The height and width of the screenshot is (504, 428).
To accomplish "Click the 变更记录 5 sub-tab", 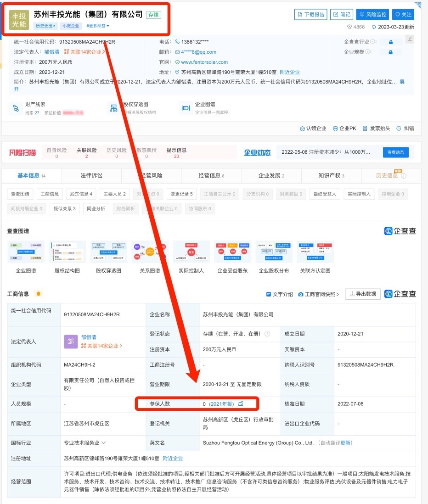I will point(181,194).
